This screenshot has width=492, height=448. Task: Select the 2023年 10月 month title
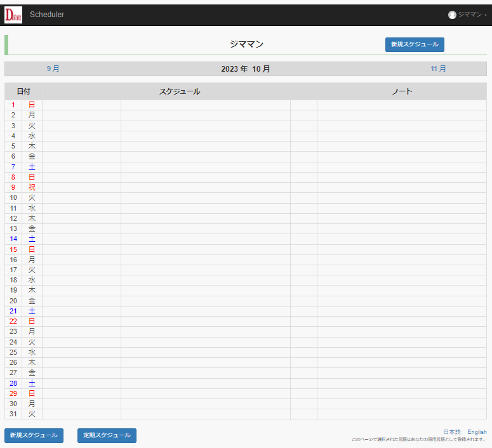point(245,69)
